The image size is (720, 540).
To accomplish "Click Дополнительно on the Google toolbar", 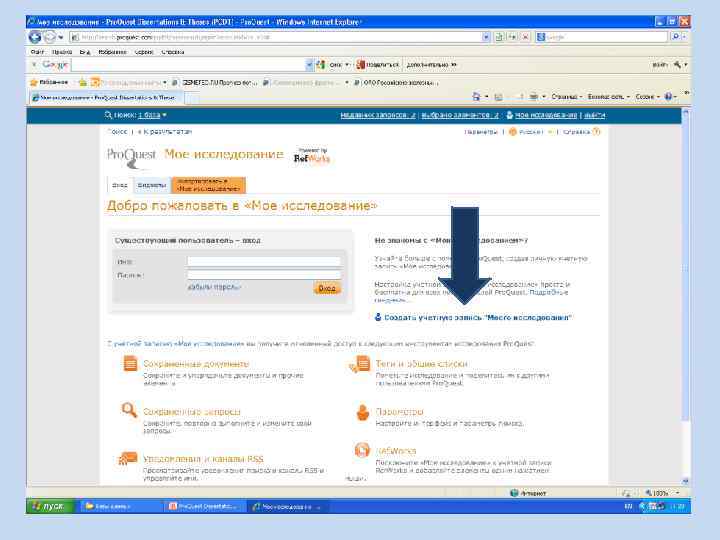I will (x=431, y=65).
